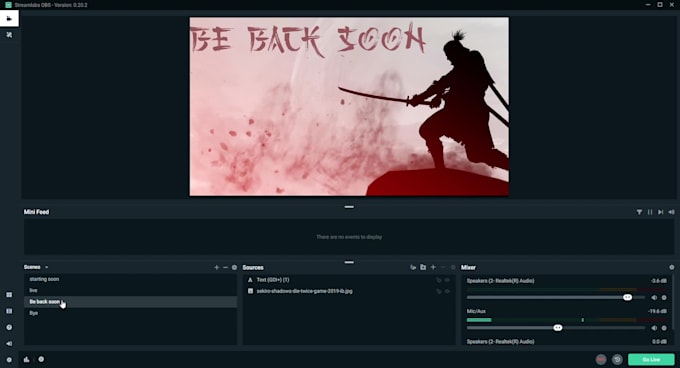Open source properties gear in Sources header
680x368 pixels.
pos(453,267)
